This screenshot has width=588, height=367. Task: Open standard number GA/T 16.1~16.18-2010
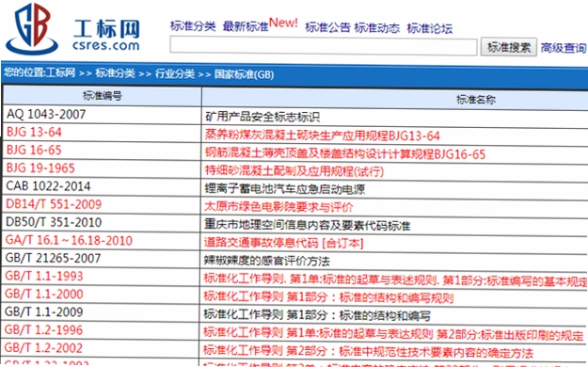point(69,240)
